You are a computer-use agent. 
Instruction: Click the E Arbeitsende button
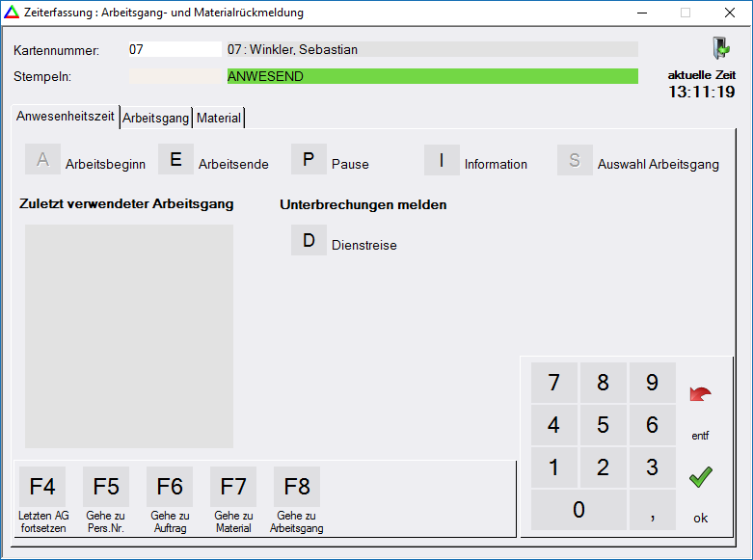click(175, 160)
